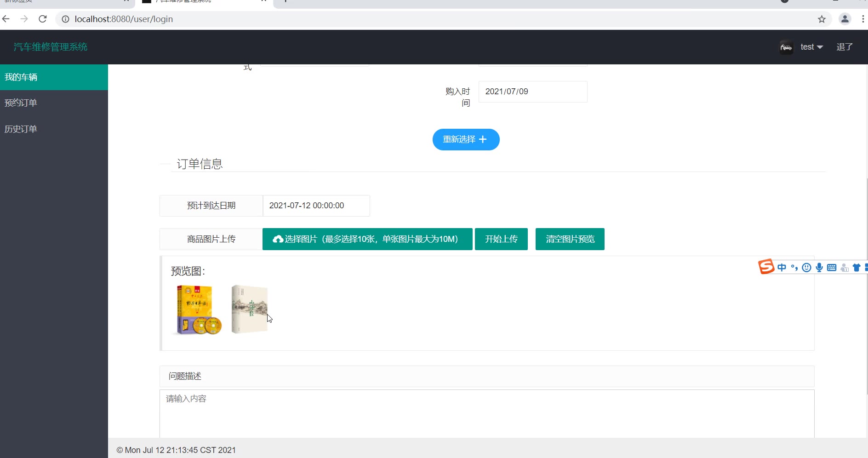Viewport: 868px width, 458px height.
Task: Open 我的车辆 in the sidebar
Action: (x=54, y=77)
